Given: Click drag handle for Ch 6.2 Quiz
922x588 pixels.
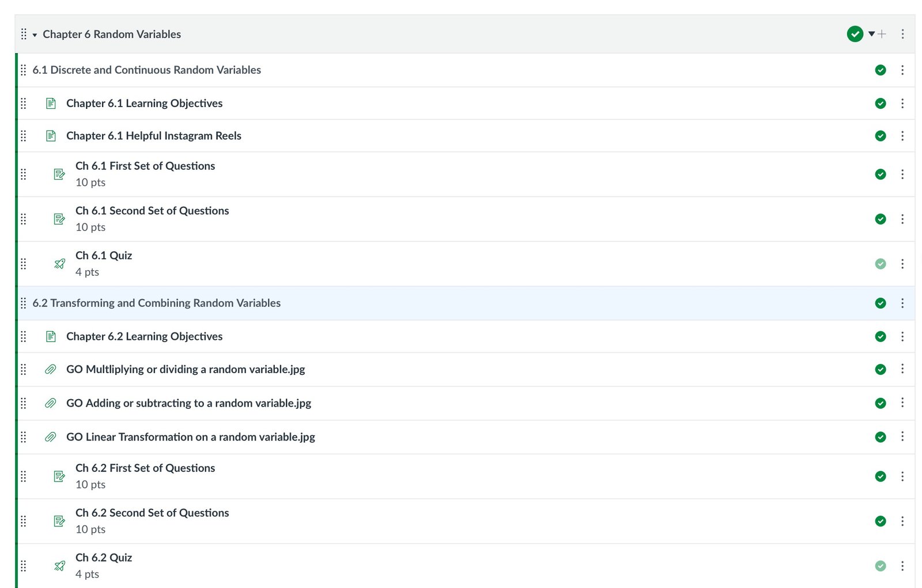Looking at the screenshot, I should pyautogui.click(x=24, y=566).
